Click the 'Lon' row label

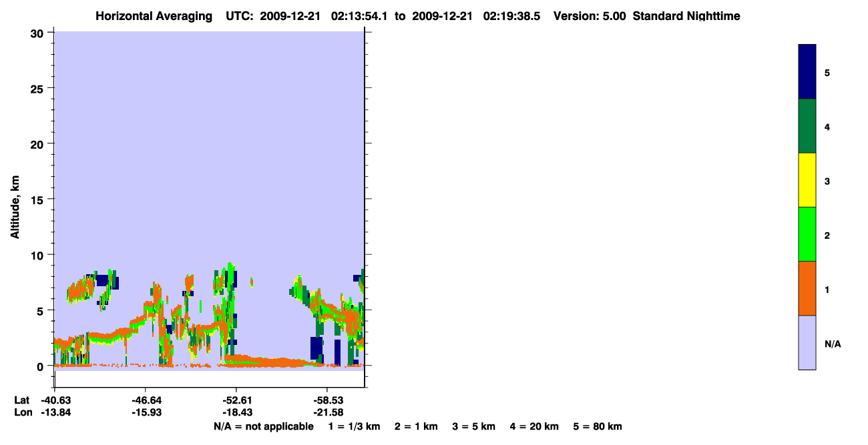click(x=22, y=412)
